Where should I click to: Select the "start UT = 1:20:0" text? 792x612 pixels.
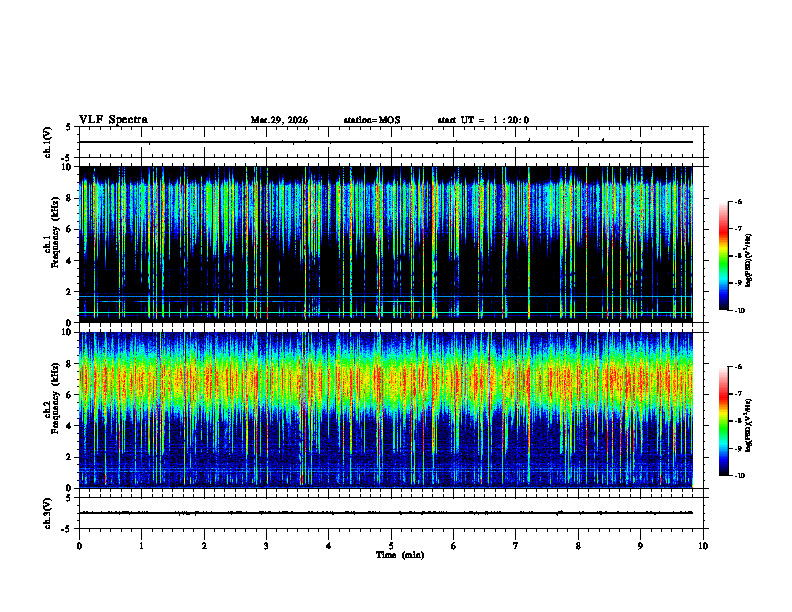(x=483, y=120)
